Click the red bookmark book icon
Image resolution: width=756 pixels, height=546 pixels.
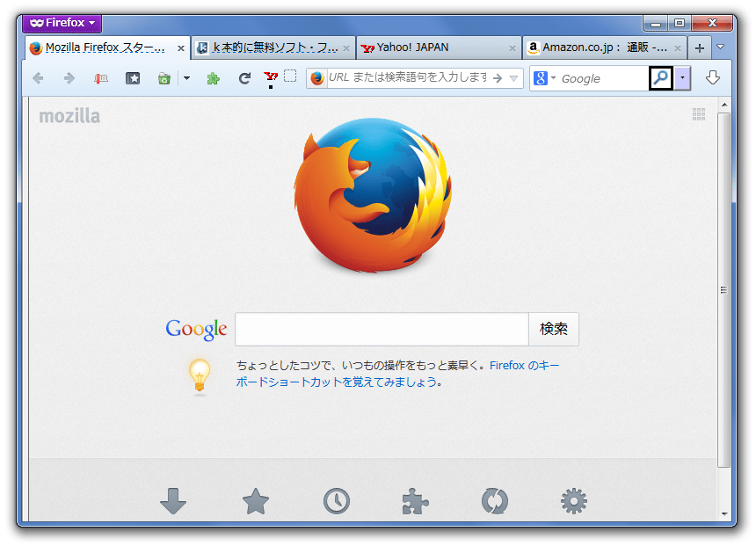coord(101,78)
